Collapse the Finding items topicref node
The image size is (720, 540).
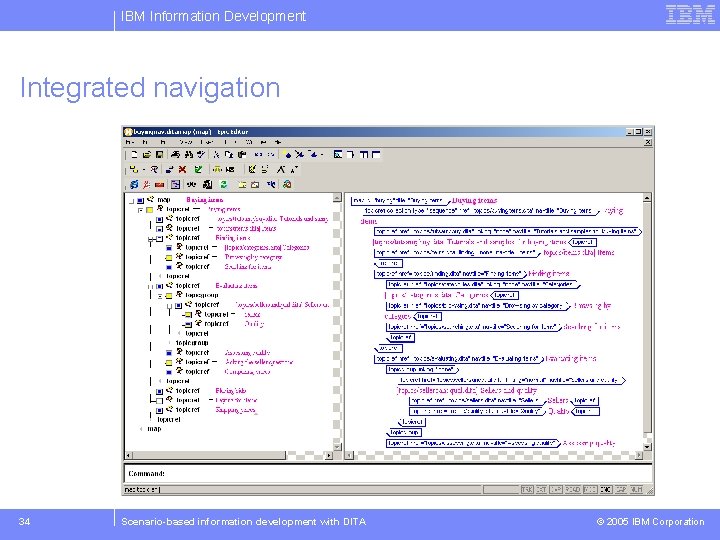151,239
